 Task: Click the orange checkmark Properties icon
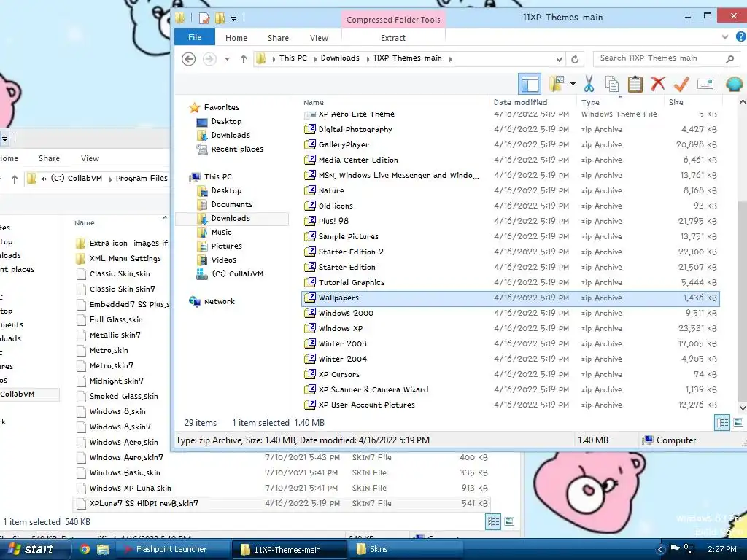pyautogui.click(x=682, y=85)
